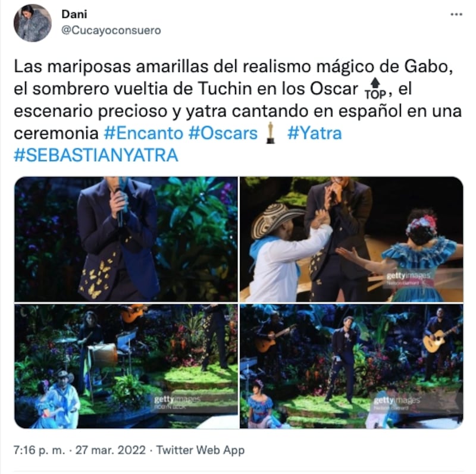Open the three-dot more options menu
The image size is (476, 474).
[456, 14]
